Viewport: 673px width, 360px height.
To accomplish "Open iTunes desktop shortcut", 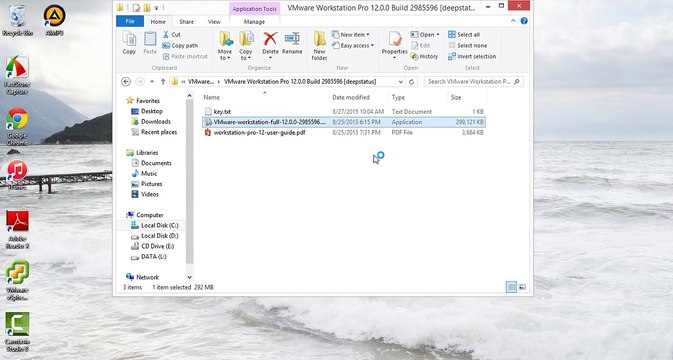I will (x=17, y=175).
